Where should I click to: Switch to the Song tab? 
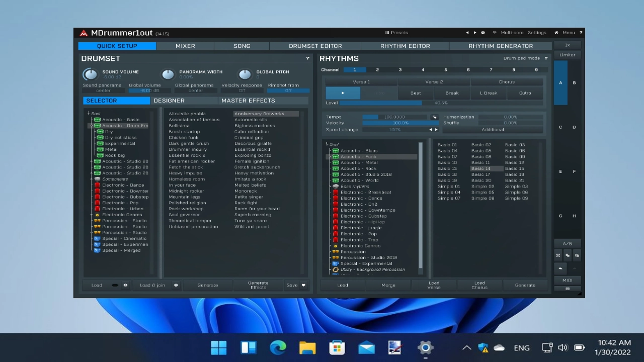[x=242, y=46]
